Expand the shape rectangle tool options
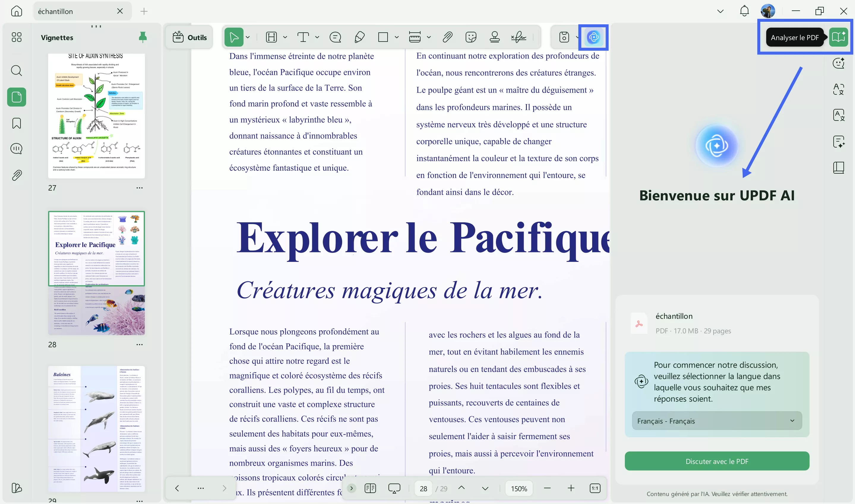The height and width of the screenshot is (504, 855). click(x=396, y=37)
